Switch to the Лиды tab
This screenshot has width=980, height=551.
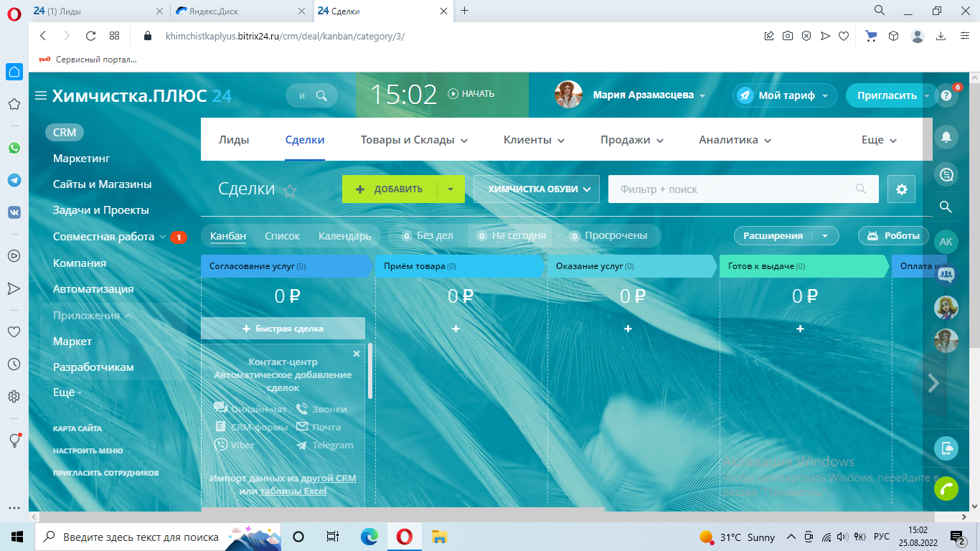pos(234,141)
